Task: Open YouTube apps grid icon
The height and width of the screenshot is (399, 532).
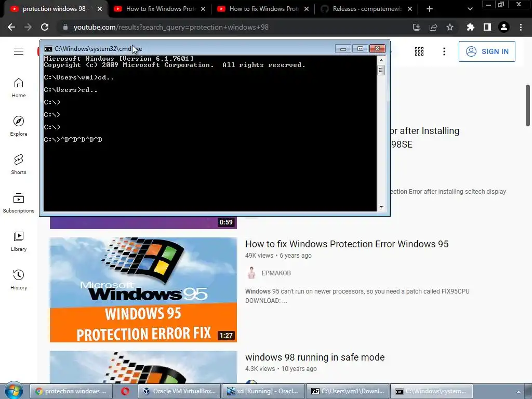Action: tap(419, 51)
